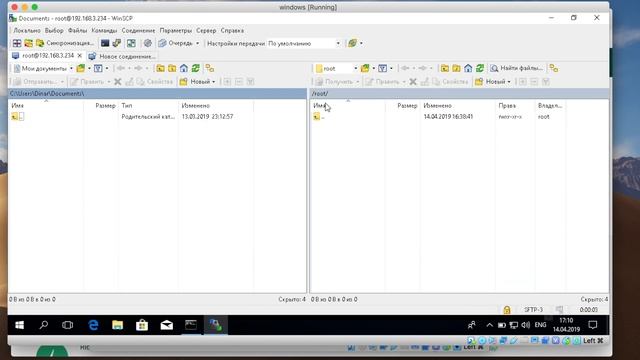This screenshot has width=640, height=360.
Task: Open Mail app from taskbar
Action: tap(167, 325)
